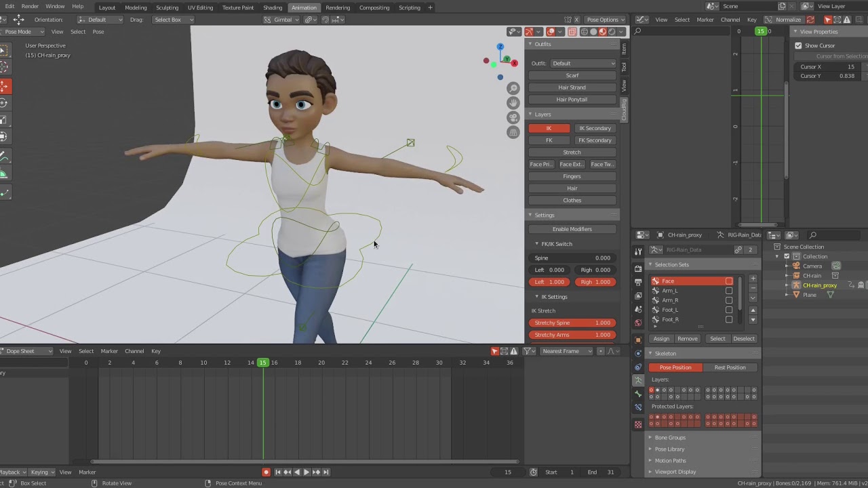Add a new selection set
Image resolution: width=868 pixels, height=488 pixels.
753,279
